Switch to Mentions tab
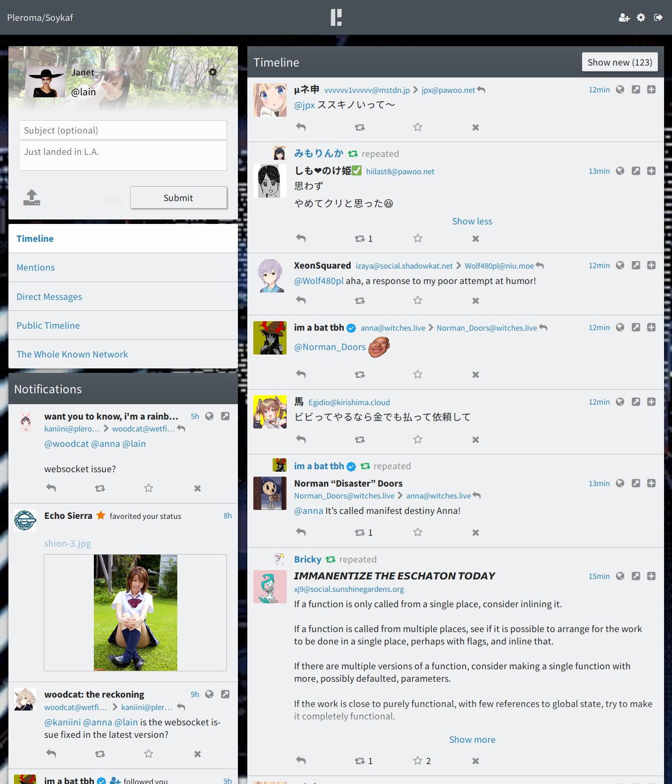Viewport: 672px width, 784px height. pyautogui.click(x=36, y=268)
